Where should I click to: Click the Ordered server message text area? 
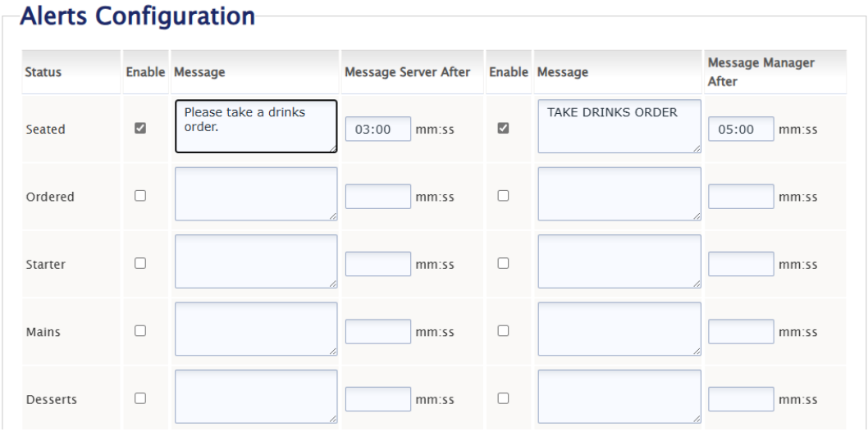point(255,194)
